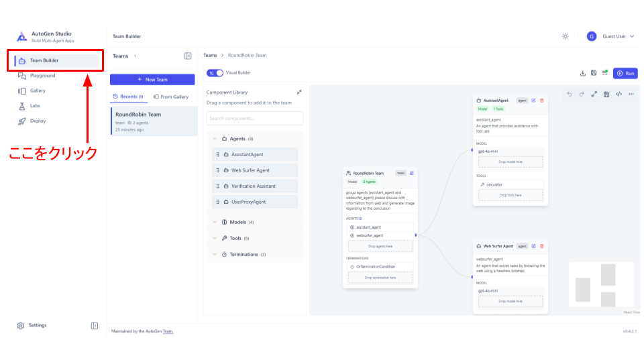Viewport: 644px width, 362px height.
Task: Click the redo arrow in canvas toolbar
Action: click(582, 95)
